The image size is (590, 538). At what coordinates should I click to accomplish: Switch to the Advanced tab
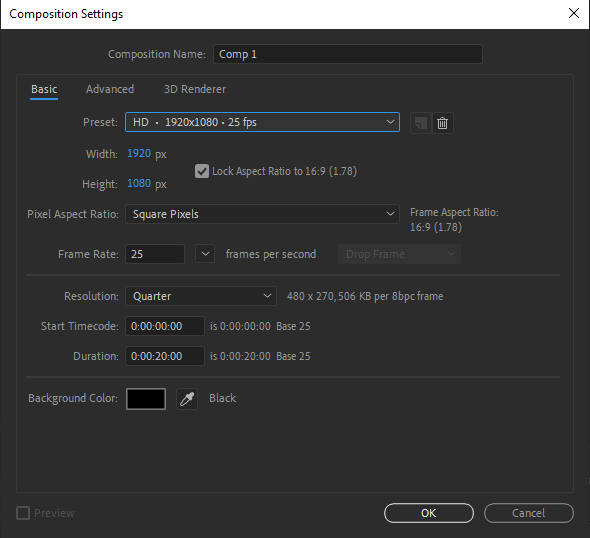point(110,89)
